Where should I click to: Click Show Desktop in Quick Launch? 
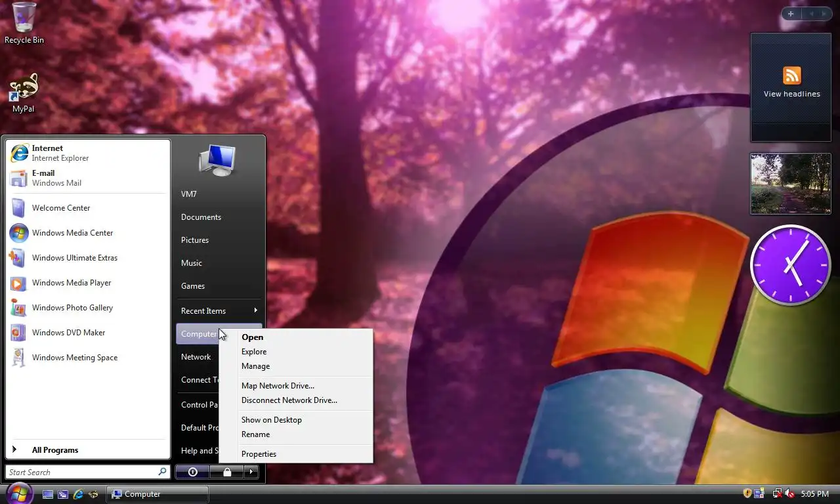point(48,494)
